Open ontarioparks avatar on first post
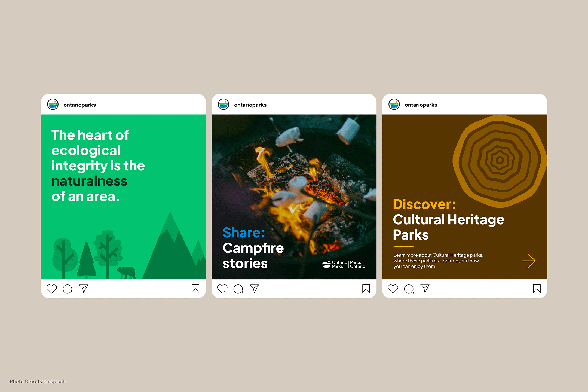The image size is (588, 392). (53, 105)
